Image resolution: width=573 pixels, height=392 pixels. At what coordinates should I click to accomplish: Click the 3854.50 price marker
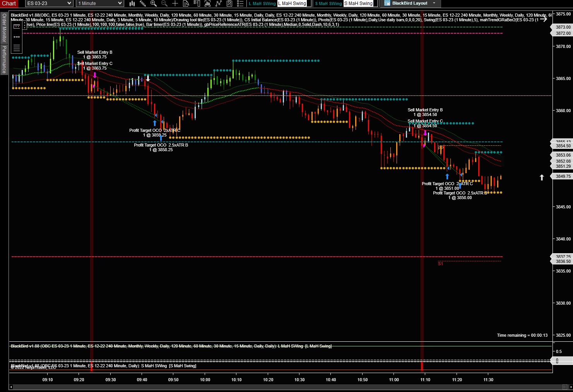click(561, 146)
